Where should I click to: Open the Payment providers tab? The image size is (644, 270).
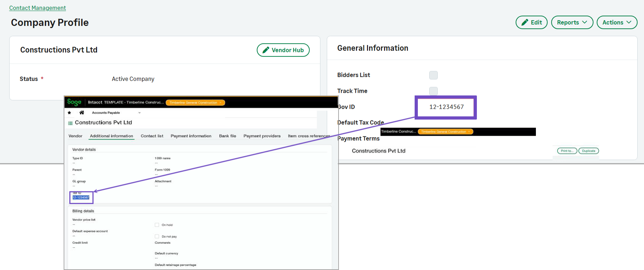[x=262, y=136]
